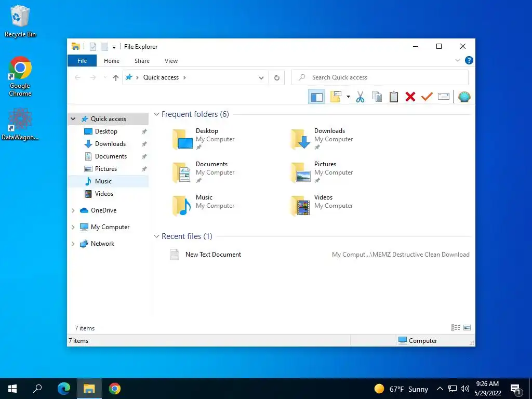
Task: Click the Forward navigation arrow
Action: [x=92, y=78]
